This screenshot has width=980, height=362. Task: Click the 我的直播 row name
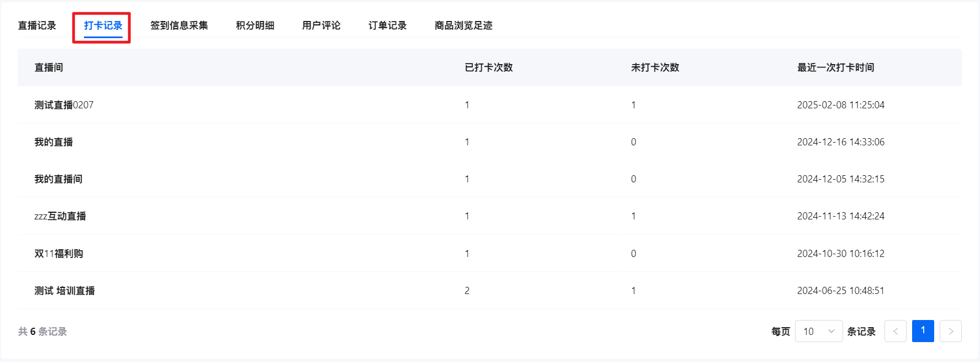pyautogui.click(x=54, y=142)
